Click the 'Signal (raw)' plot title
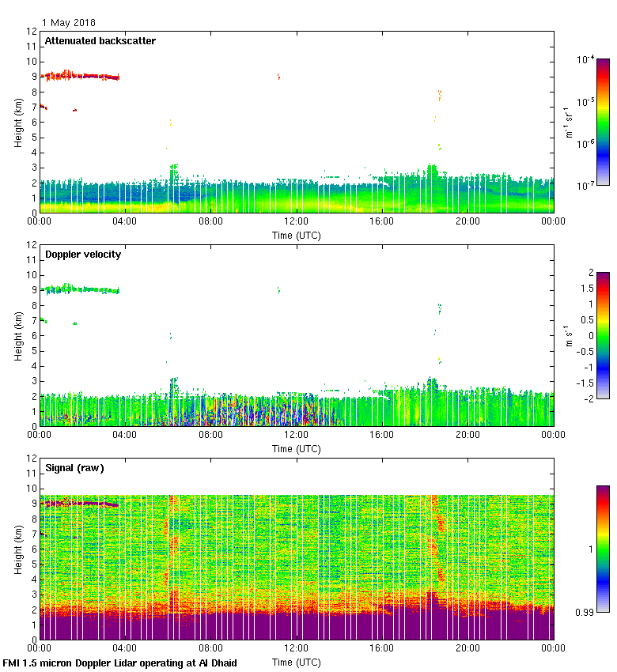The height and width of the screenshot is (672, 617). point(74,468)
